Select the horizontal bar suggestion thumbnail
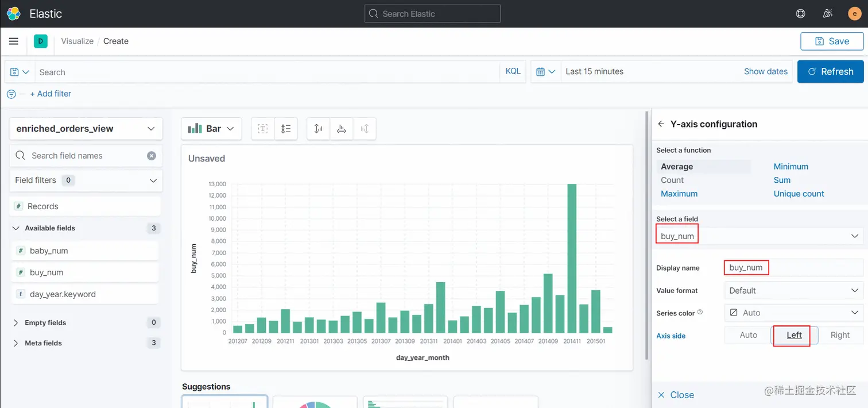 405,402
